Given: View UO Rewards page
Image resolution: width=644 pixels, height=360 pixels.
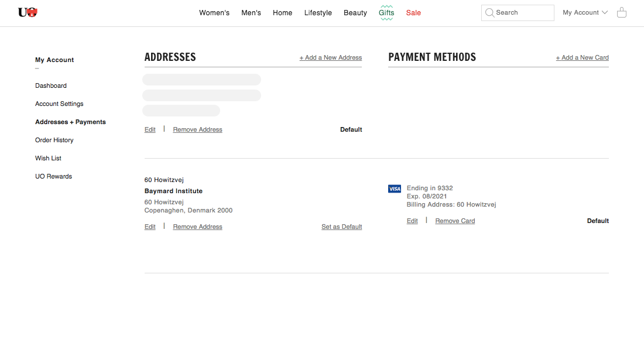Looking at the screenshot, I should [x=53, y=176].
